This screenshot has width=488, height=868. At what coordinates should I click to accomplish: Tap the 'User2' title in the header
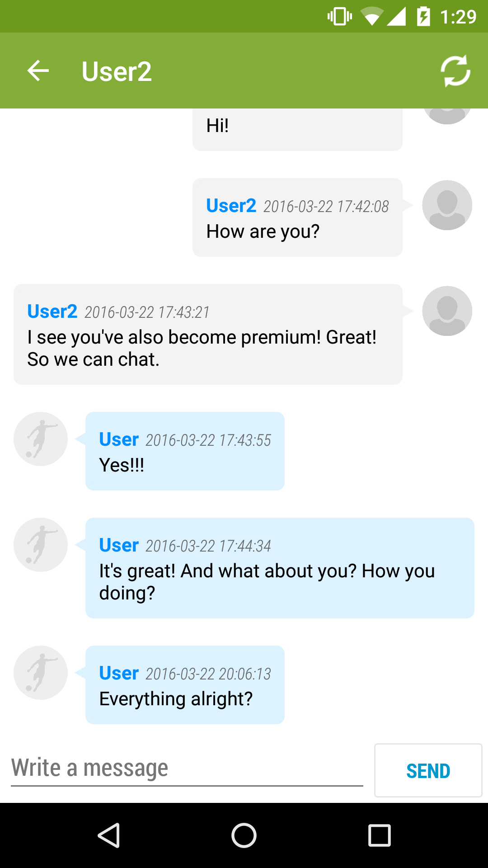tap(117, 71)
